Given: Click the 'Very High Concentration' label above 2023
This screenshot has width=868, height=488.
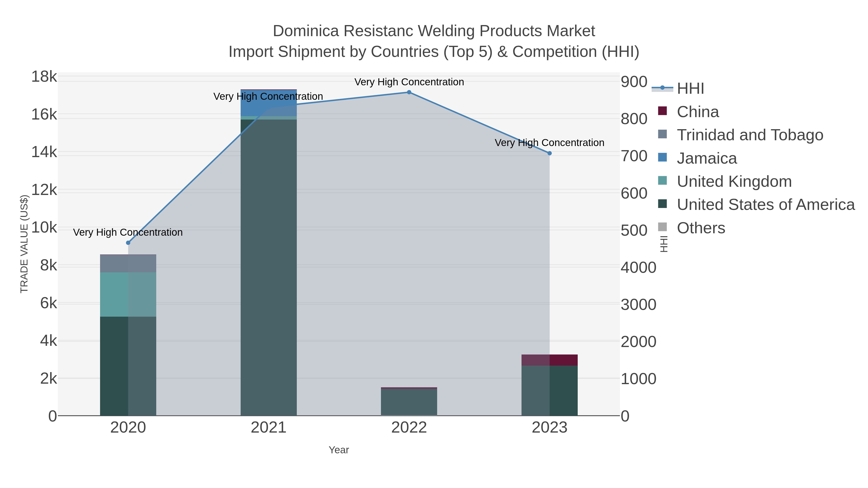Looking at the screenshot, I should [549, 143].
